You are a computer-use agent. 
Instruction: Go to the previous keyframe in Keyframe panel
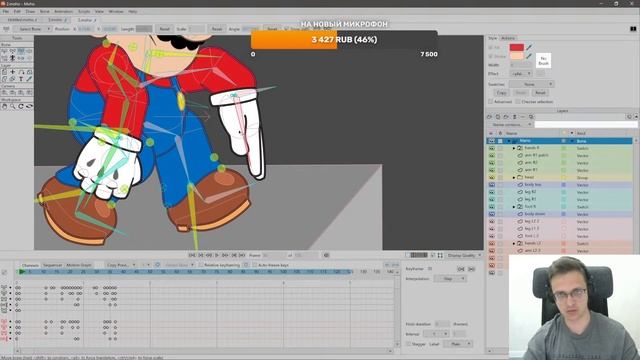[461, 269]
